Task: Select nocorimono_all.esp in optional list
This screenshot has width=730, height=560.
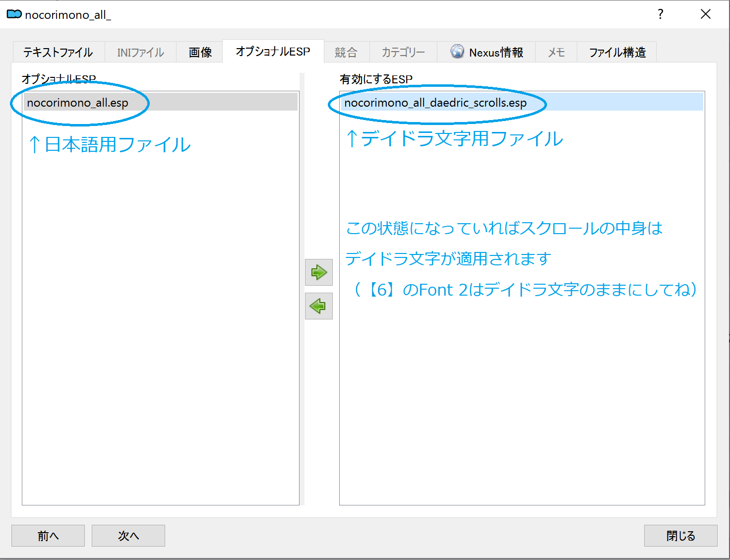Action: (x=78, y=103)
